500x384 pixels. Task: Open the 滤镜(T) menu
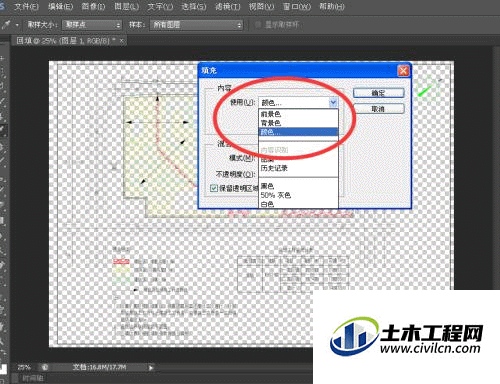[x=228, y=6]
